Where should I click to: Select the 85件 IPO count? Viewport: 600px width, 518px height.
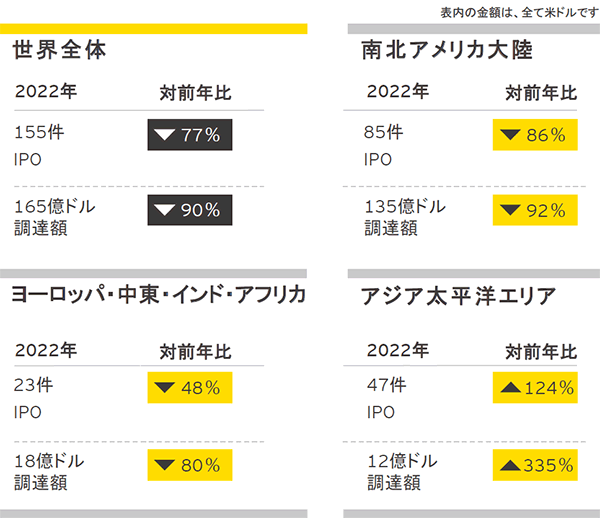point(385,132)
